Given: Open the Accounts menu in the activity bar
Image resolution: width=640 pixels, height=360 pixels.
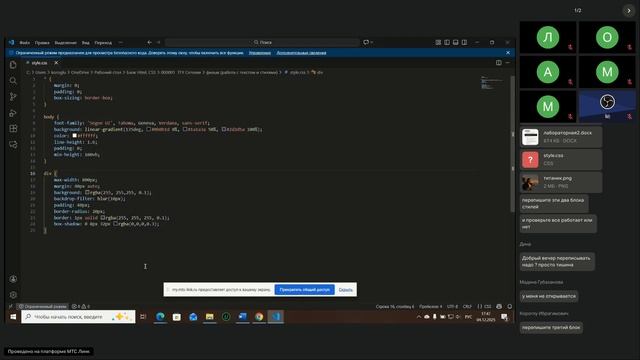Looking at the screenshot, I should pos(13,279).
